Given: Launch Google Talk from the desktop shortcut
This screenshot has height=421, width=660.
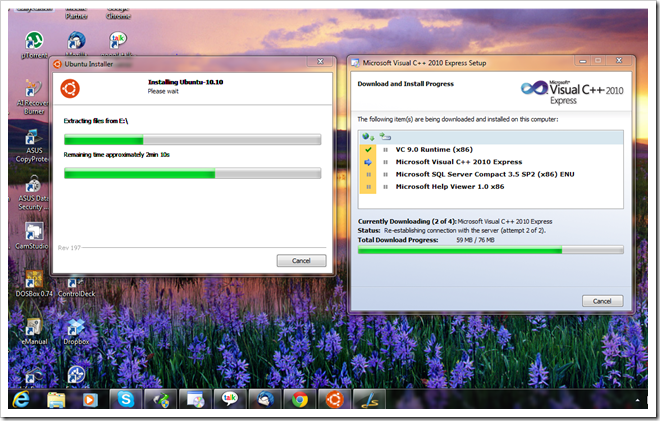Looking at the screenshot, I should click(117, 41).
